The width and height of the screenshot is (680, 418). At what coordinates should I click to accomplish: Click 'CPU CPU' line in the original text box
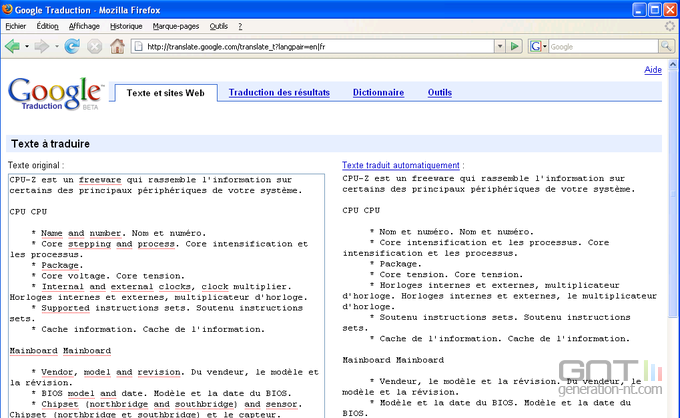[x=28, y=212]
